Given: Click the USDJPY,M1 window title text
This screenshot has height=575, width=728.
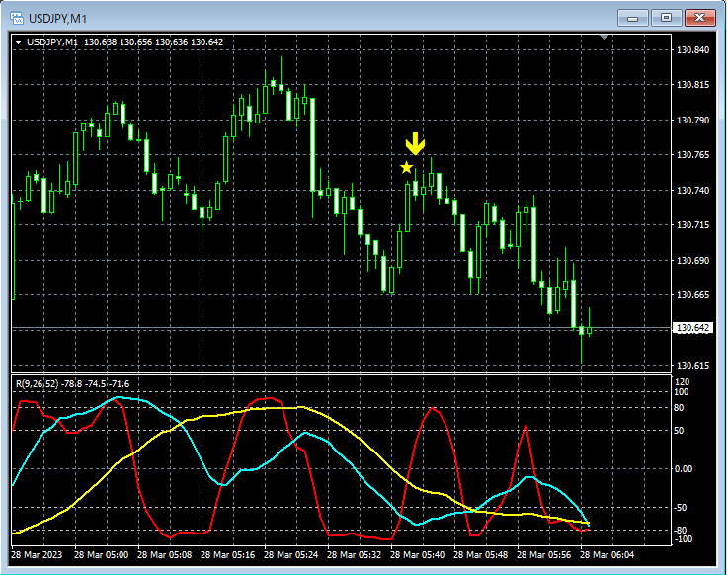Looking at the screenshot, I should (57, 19).
